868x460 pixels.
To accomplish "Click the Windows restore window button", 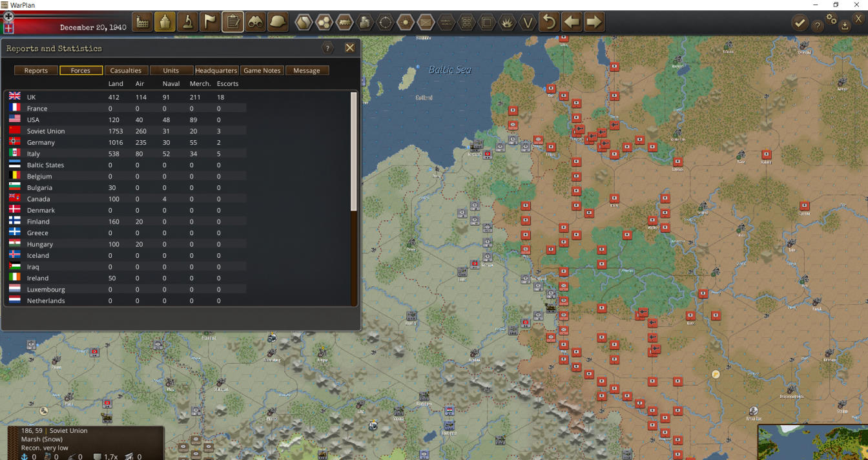I will click(836, 5).
